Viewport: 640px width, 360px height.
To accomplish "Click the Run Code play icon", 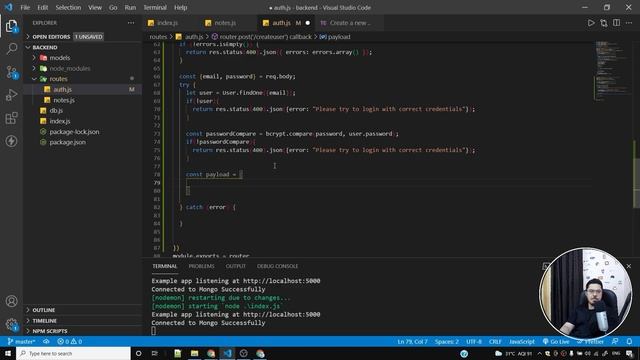I will point(591,23).
